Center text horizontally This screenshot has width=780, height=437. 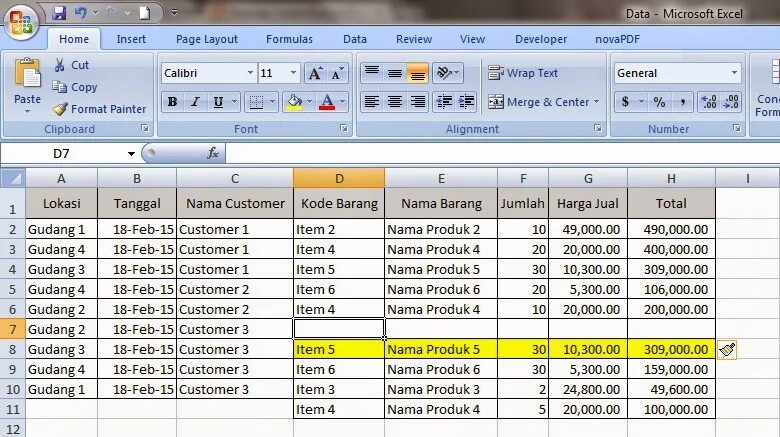point(394,102)
